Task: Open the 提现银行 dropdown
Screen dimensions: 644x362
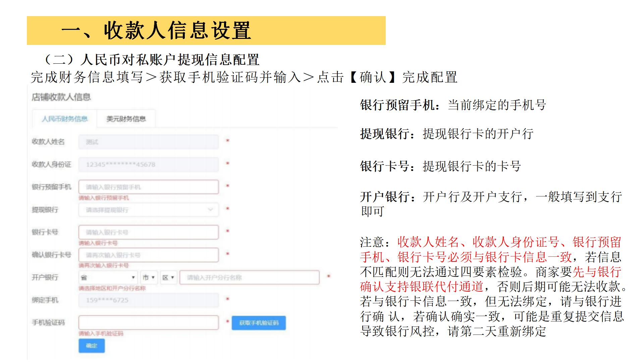Action: click(149, 210)
